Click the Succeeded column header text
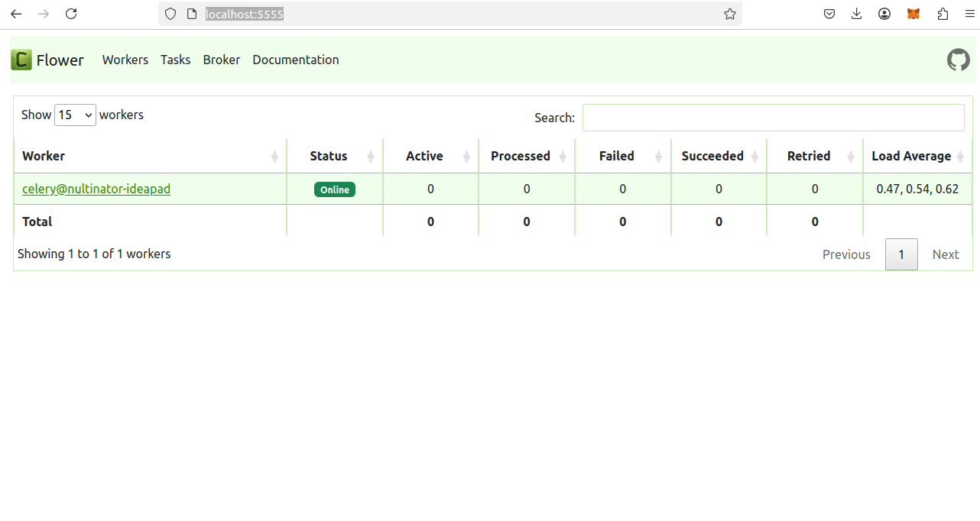 (712, 156)
